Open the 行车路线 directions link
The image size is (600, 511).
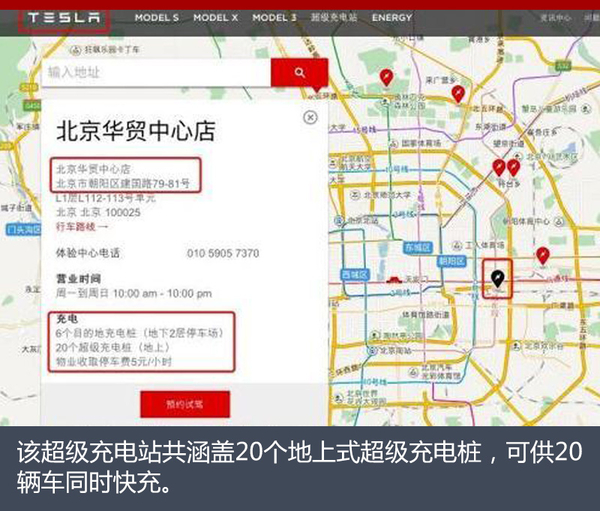[x=82, y=227]
